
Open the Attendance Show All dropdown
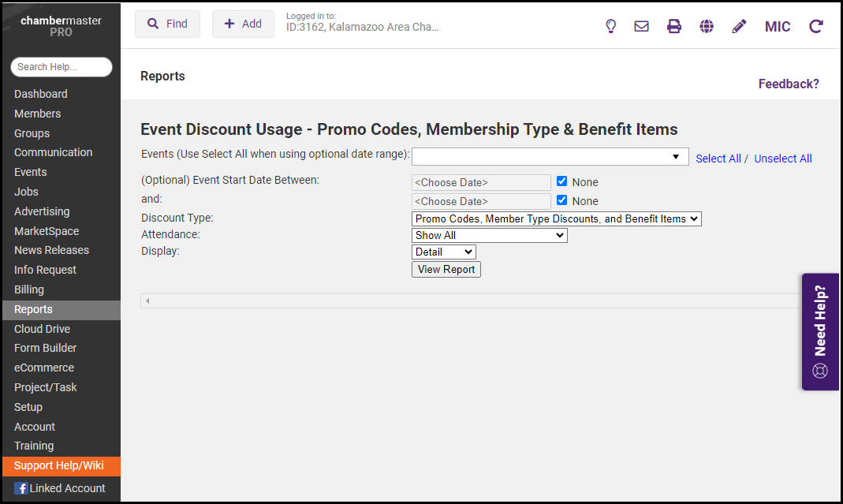[x=489, y=235]
